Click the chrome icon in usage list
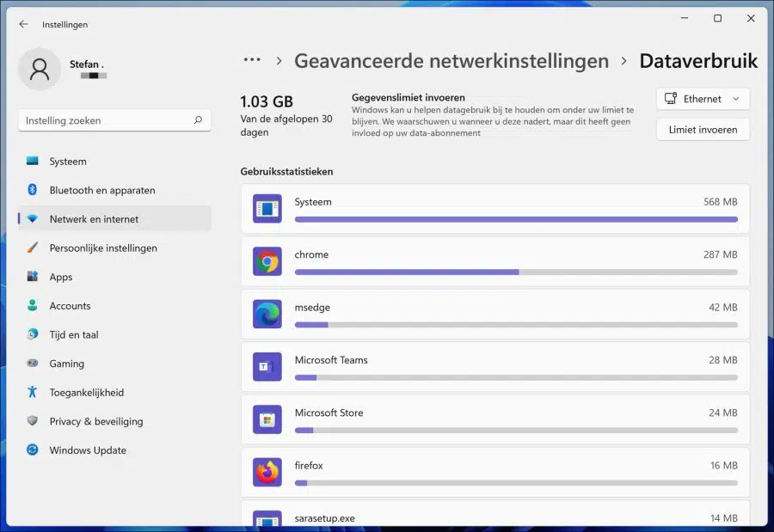 267,261
